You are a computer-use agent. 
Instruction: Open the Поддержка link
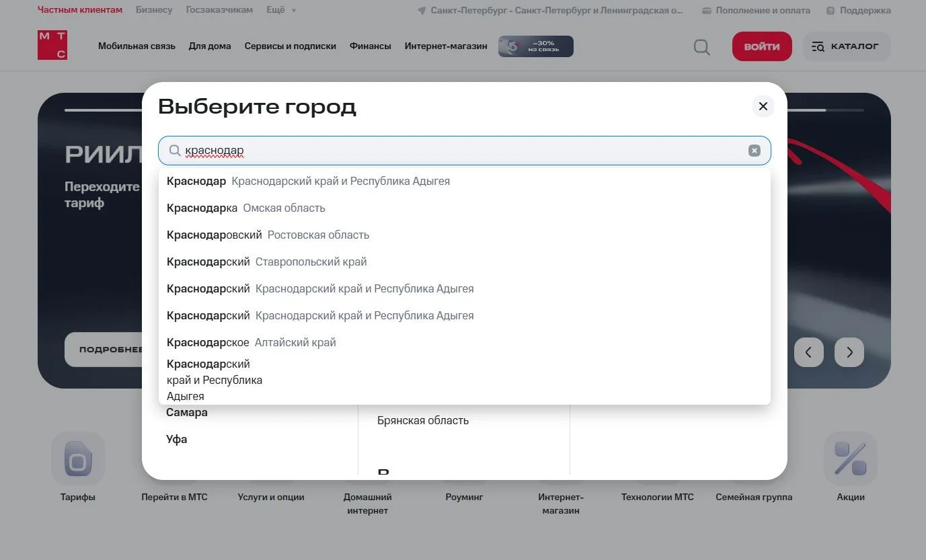(x=859, y=10)
